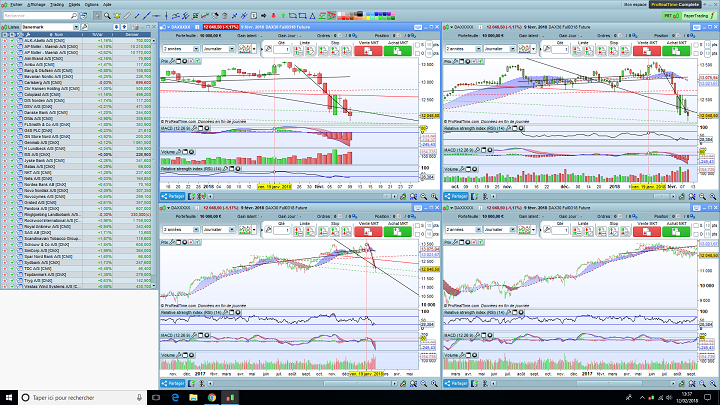Select the black right arrow drawing tool

[x=264, y=16]
